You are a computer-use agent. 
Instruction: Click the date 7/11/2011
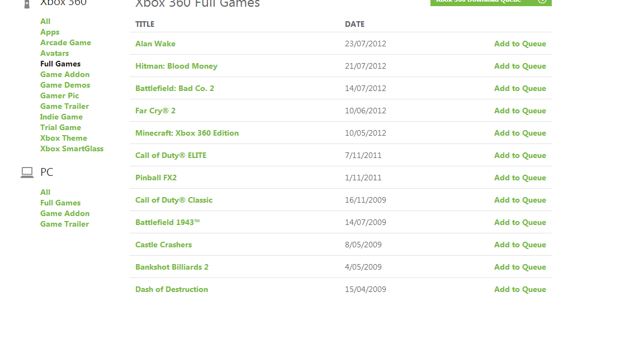(363, 155)
